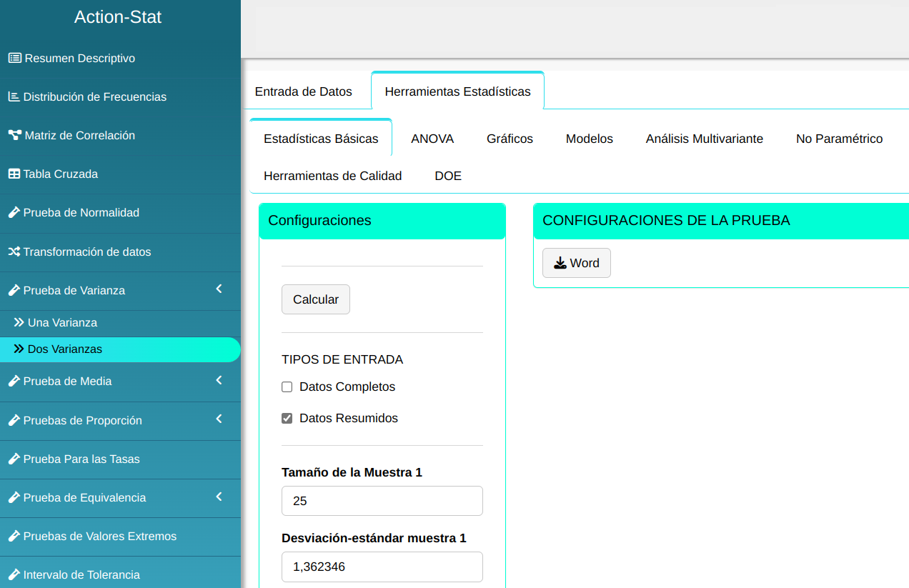Click the Prueba de Normalidad test-tube icon
The image size is (909, 588).
click(x=14, y=212)
